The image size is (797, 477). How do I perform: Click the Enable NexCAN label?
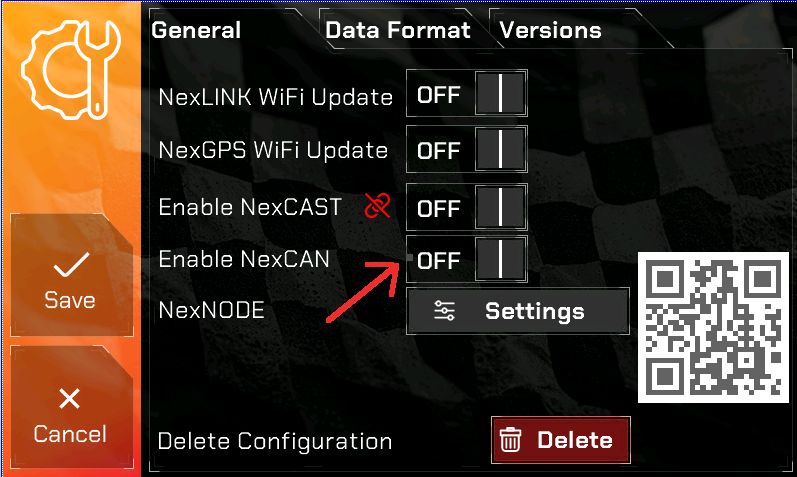coord(244,259)
